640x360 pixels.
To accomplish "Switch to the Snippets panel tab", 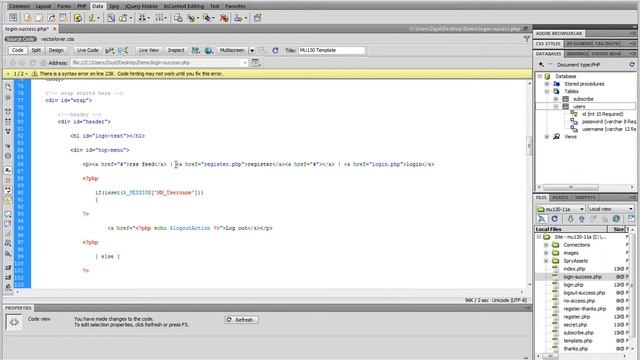I will click(x=585, y=198).
